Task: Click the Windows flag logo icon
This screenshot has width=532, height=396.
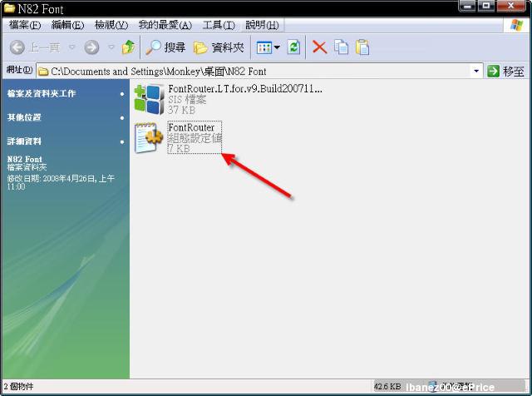Action: [517, 25]
